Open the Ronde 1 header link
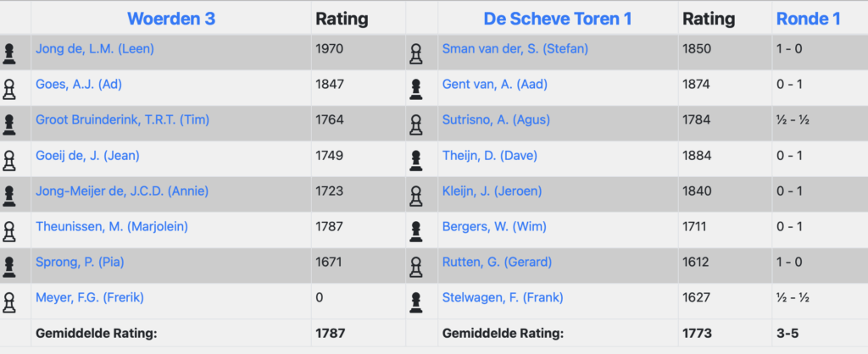 pyautogui.click(x=808, y=19)
